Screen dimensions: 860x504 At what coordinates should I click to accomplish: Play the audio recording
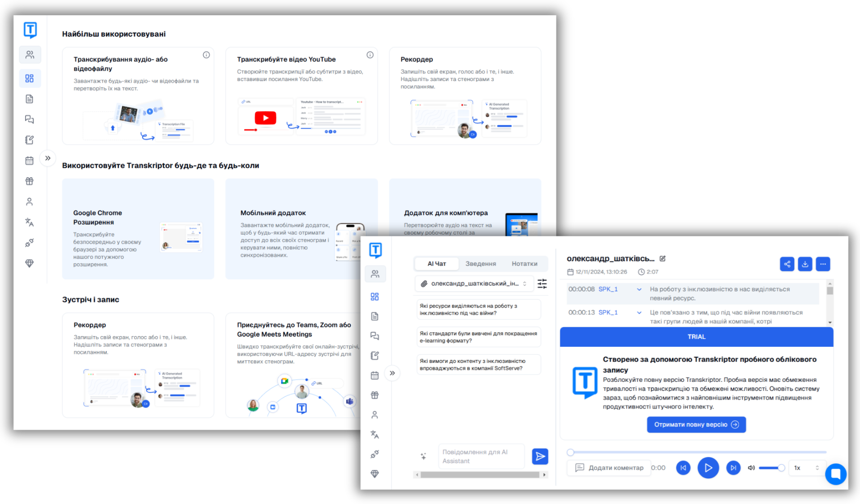(708, 468)
